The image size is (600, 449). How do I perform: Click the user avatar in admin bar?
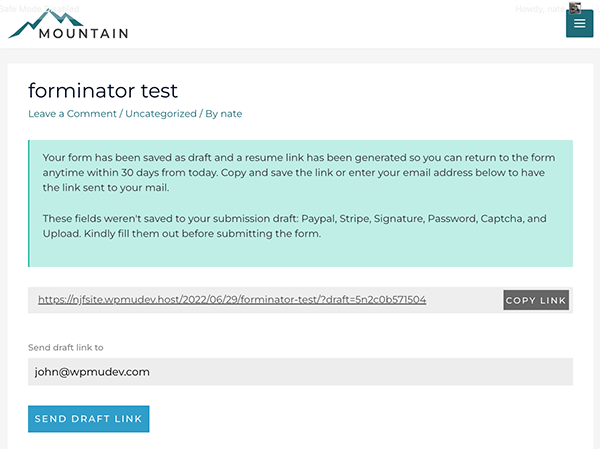click(x=575, y=8)
